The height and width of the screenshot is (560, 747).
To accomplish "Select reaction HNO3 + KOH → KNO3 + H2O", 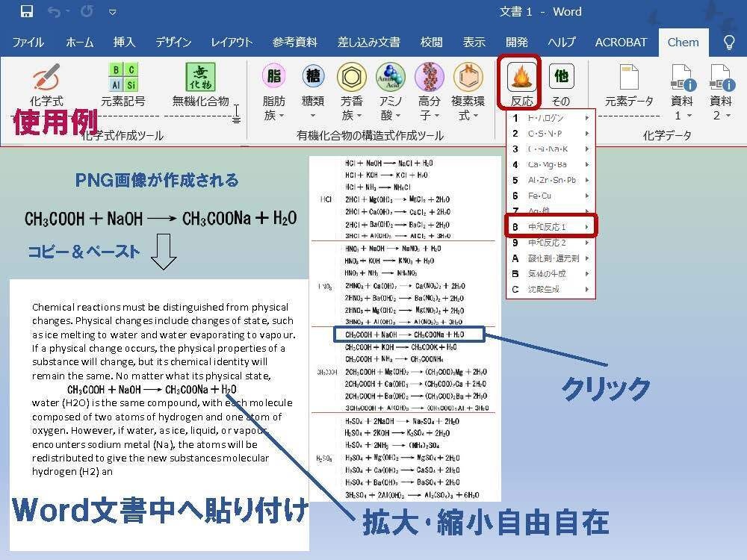I will (389, 261).
